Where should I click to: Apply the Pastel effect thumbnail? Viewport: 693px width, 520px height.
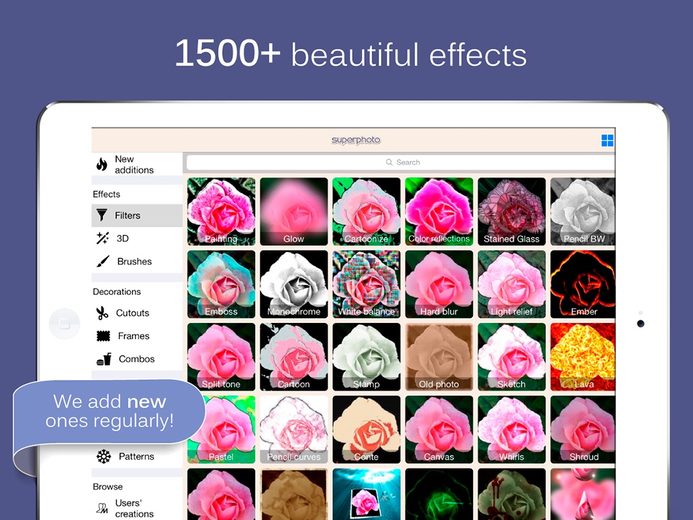tap(225, 429)
